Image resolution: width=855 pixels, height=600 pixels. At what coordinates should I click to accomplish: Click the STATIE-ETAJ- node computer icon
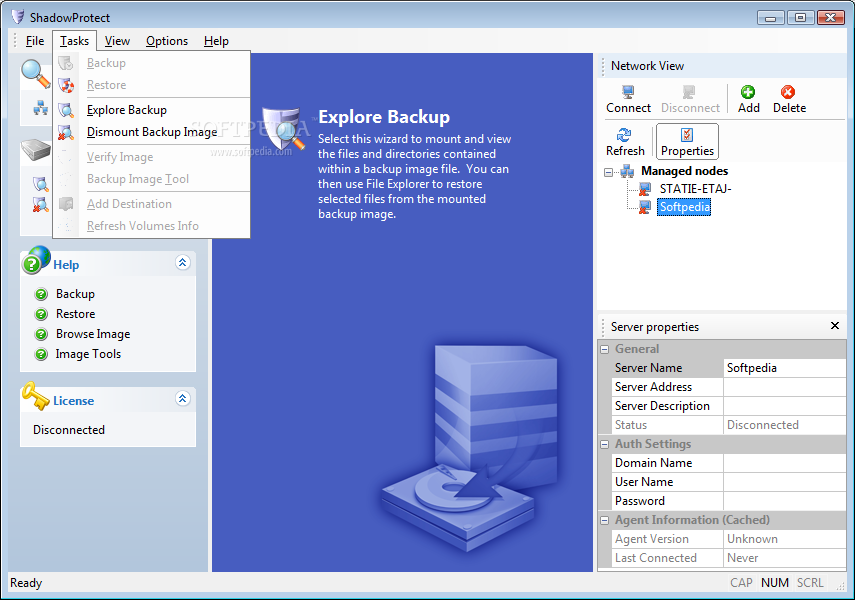tap(645, 189)
